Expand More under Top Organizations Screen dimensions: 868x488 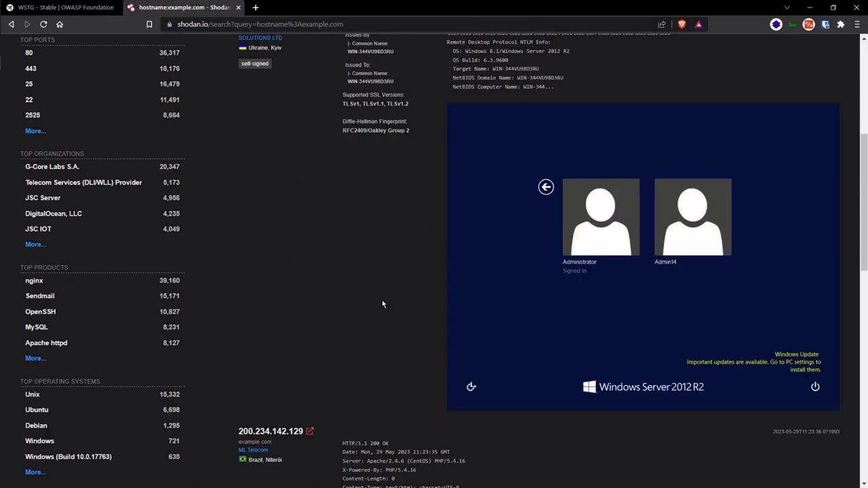35,244
